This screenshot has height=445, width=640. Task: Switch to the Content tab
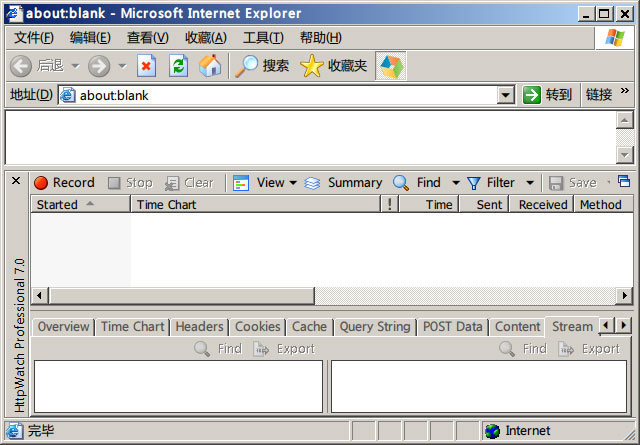point(518,327)
